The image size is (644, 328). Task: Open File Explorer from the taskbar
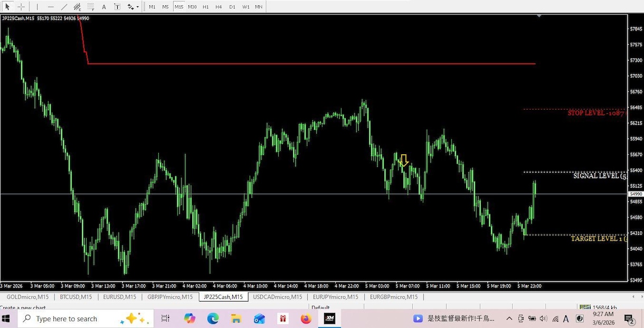click(x=236, y=318)
